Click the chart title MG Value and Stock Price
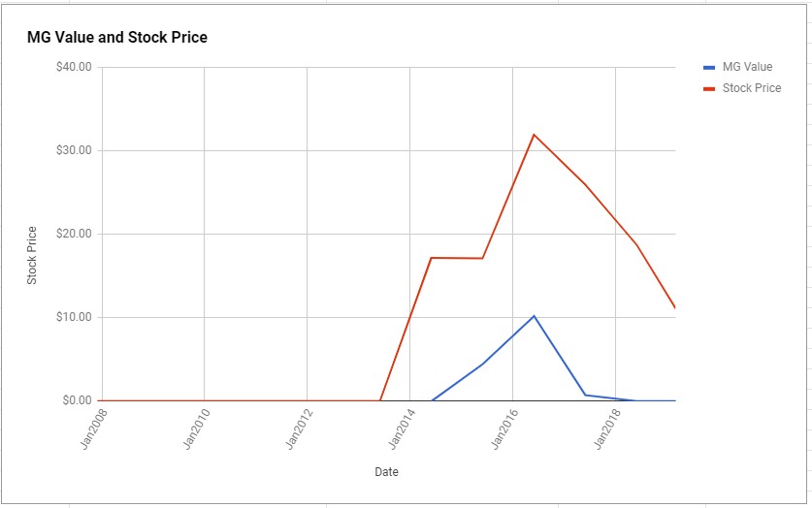Viewport: 812px width, 508px height. click(117, 37)
